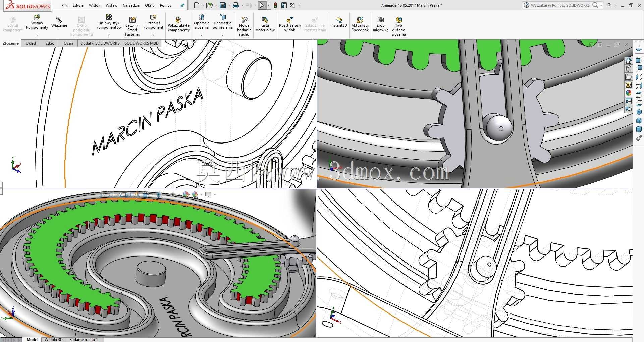Click the Rebuild traffic light icon
The width and height of the screenshot is (644, 342).
coord(275,5)
